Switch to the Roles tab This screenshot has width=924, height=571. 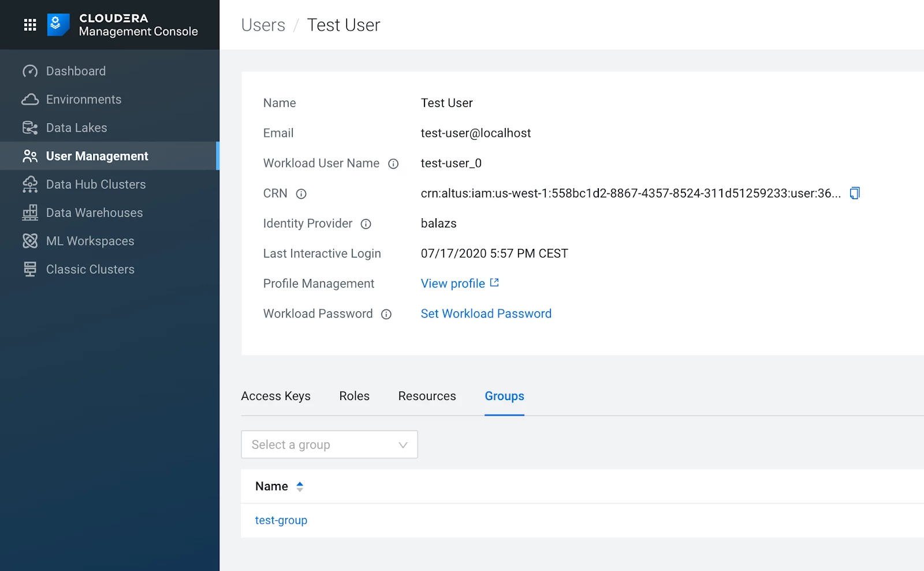coord(354,396)
